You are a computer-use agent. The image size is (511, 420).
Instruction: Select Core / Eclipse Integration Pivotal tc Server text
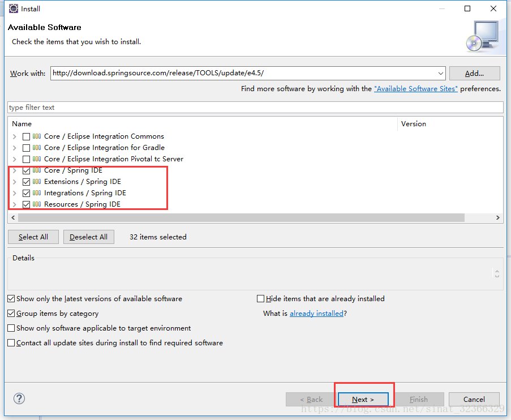114,159
